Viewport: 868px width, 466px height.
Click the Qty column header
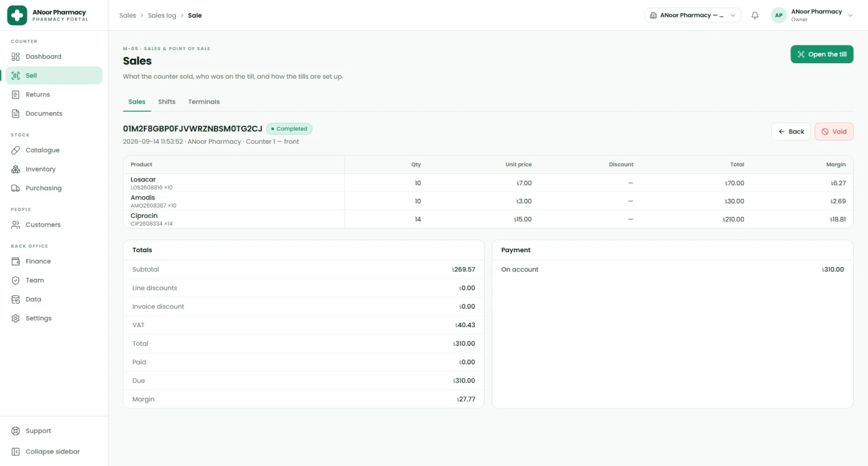[x=416, y=164]
